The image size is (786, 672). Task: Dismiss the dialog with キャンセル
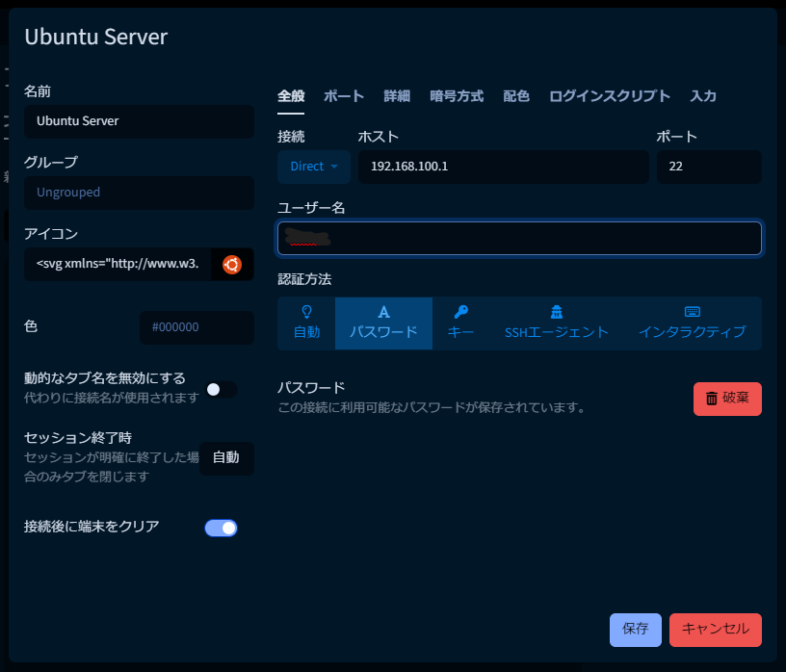tap(716, 630)
